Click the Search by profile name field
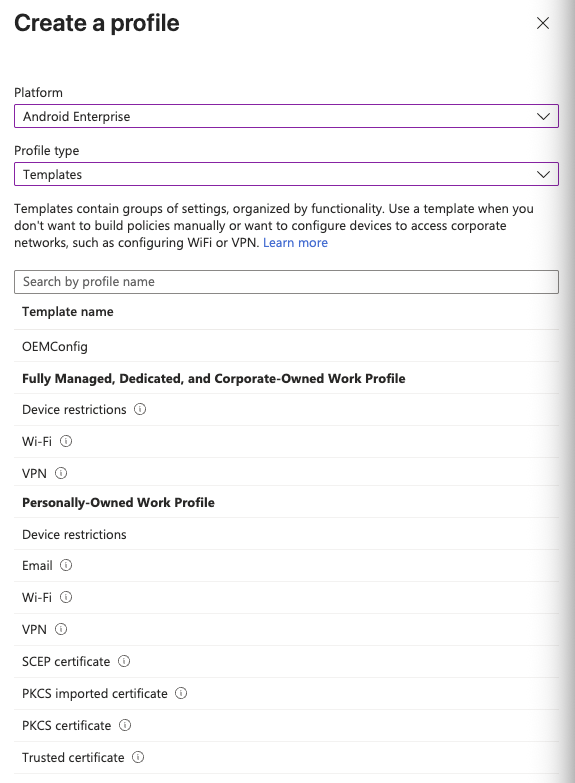Viewport: 575px width, 783px height. pos(286,282)
